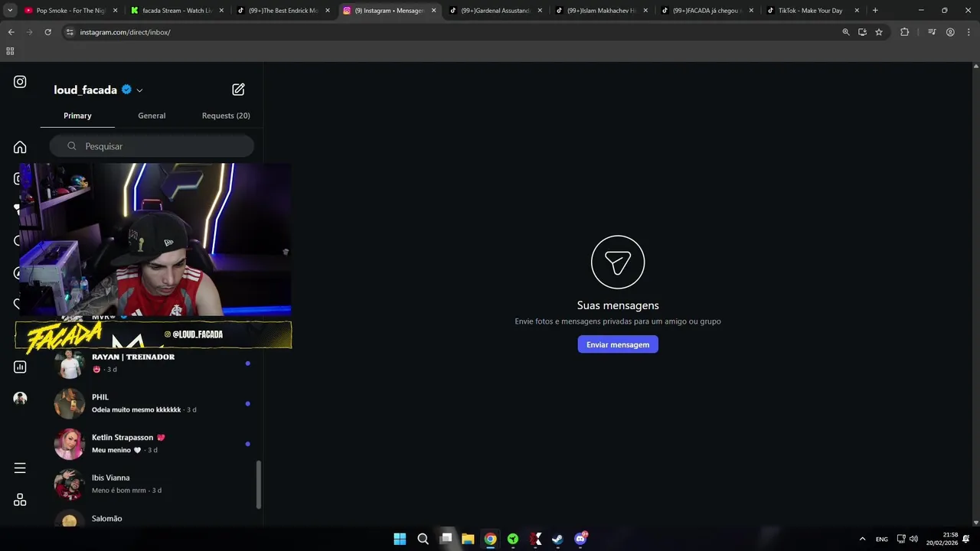Screen dimensions: 980x551
Task: Open the Ketlin Strapasson conversation
Action: 152,444
